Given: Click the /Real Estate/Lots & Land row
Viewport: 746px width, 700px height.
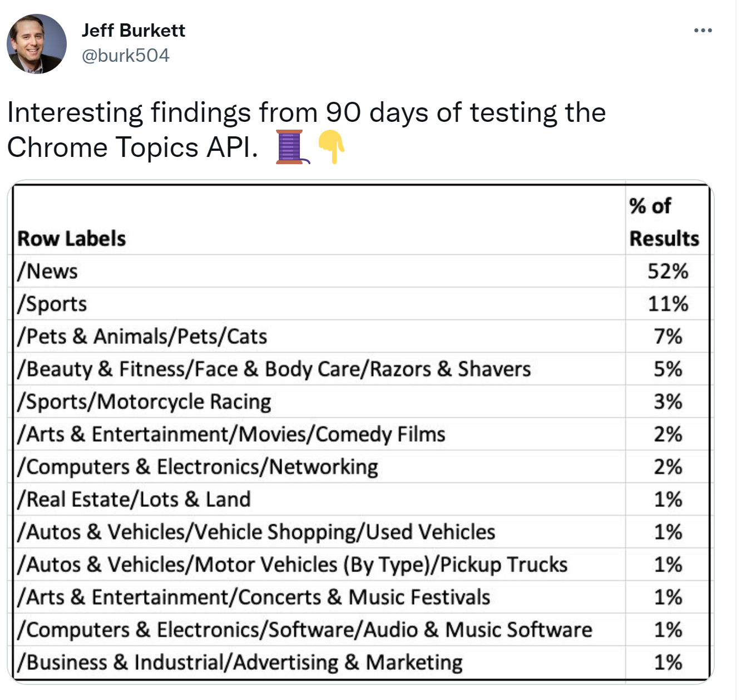Looking at the screenshot, I should click(134, 499).
